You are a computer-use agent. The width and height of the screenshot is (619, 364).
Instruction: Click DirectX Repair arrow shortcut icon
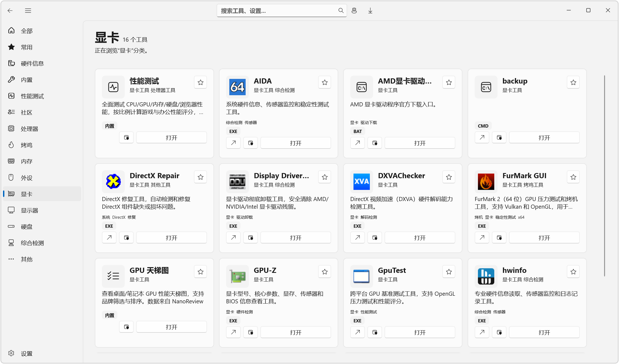click(109, 238)
